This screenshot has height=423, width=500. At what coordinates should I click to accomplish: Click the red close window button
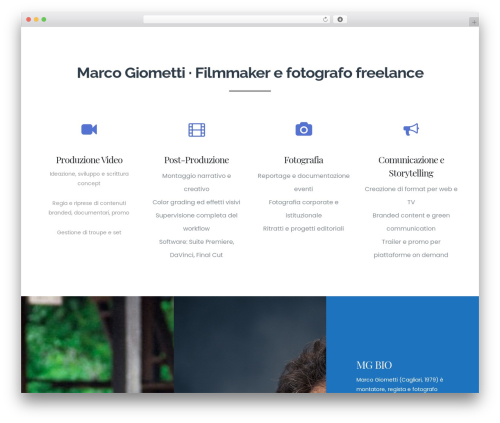click(29, 20)
